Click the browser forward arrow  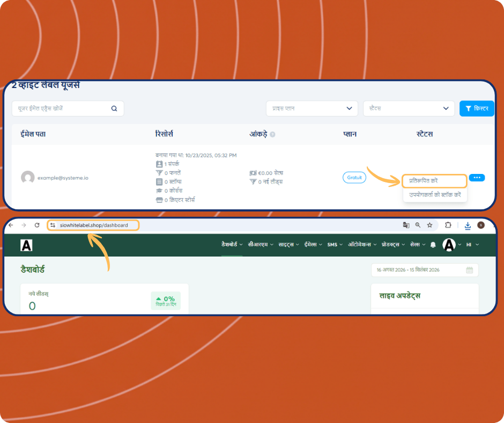24,225
